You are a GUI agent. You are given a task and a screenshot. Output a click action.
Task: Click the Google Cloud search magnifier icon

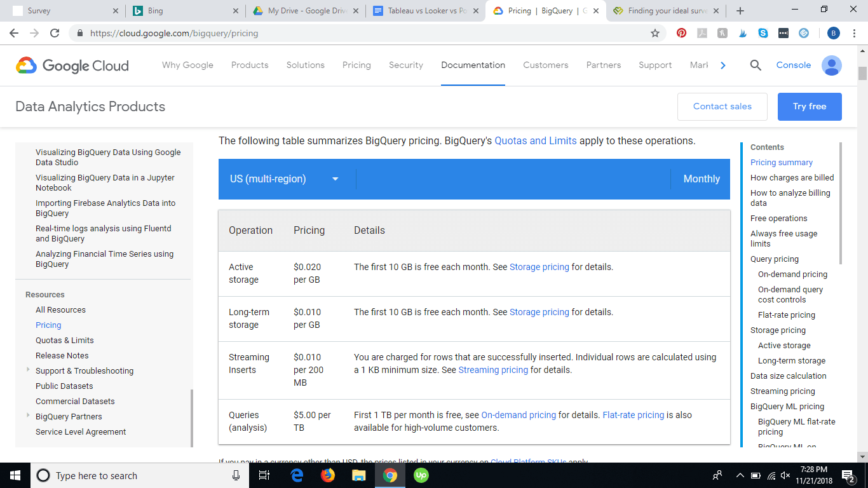coord(756,65)
